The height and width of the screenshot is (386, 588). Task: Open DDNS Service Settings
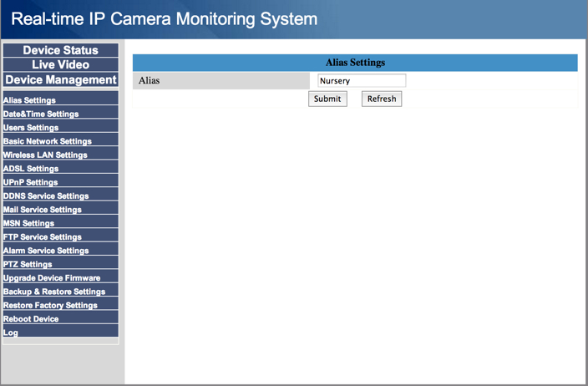click(x=60, y=195)
